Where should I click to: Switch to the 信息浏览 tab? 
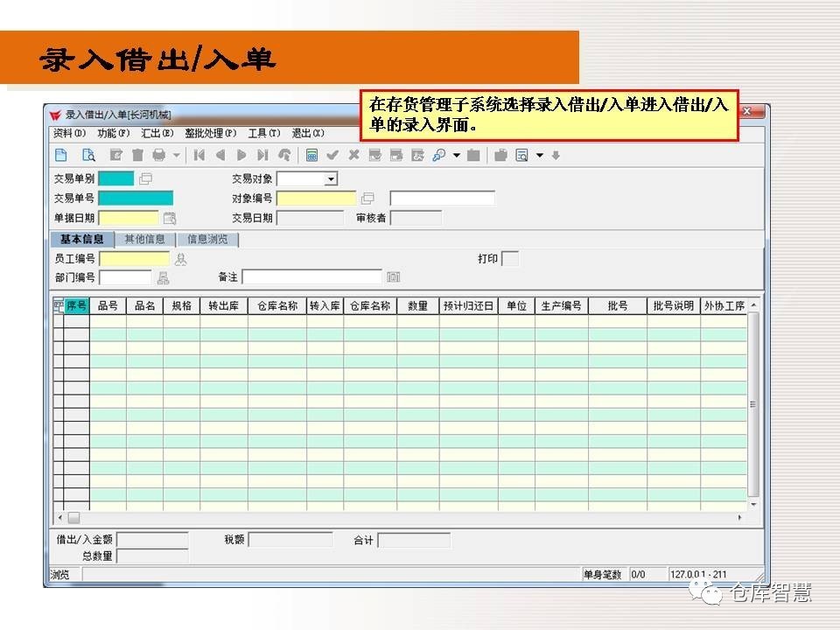207,239
